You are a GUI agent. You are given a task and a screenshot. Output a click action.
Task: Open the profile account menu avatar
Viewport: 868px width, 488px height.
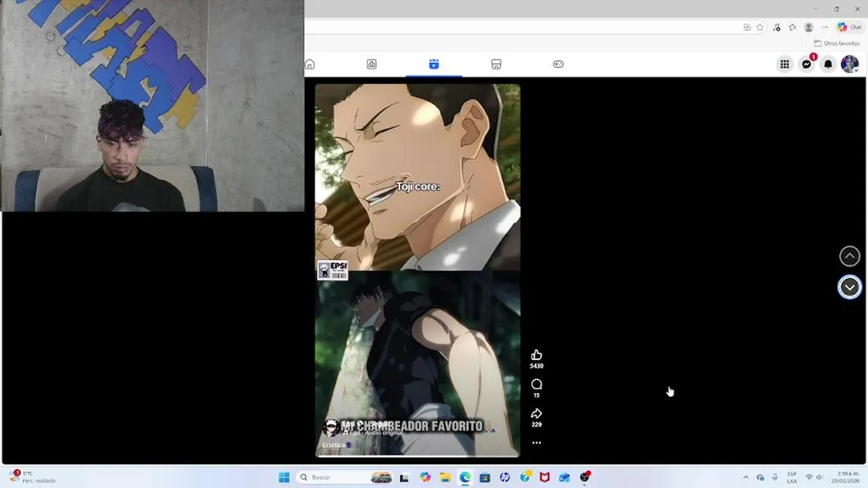[850, 64]
